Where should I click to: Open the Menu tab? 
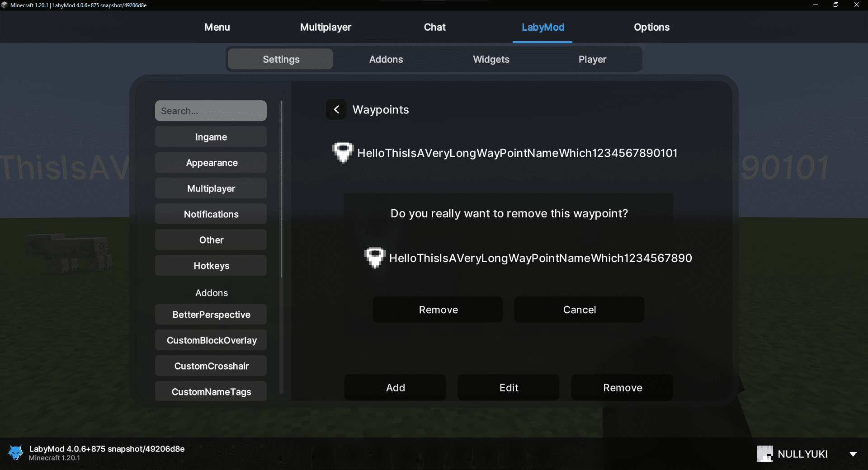(x=217, y=27)
